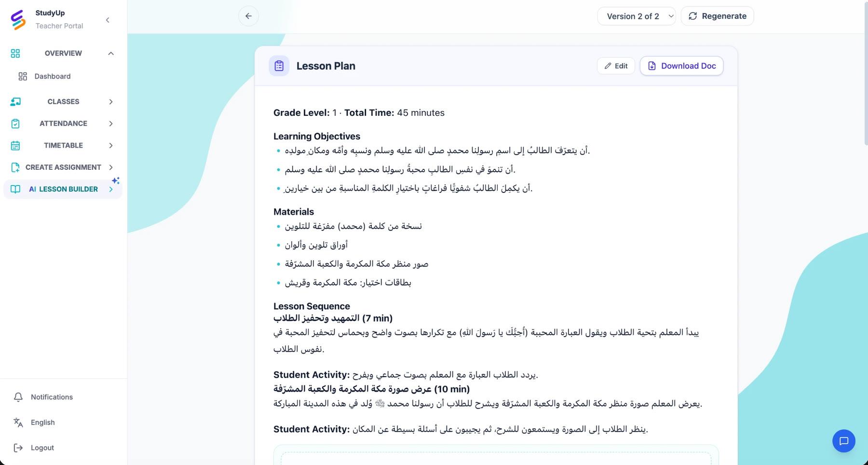Click the AI Lesson Builder book icon
Screen dimensions: 868x465
click(15, 189)
